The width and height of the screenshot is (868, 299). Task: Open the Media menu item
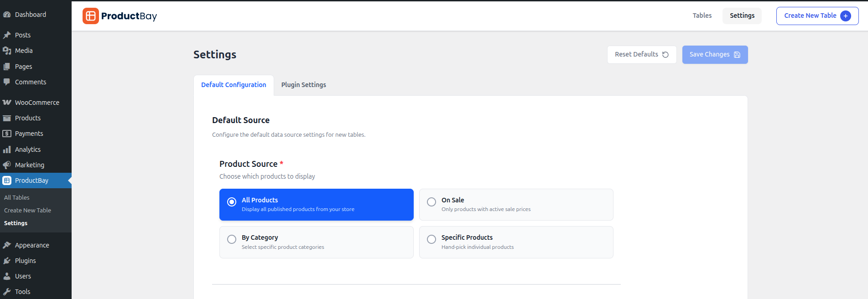point(36,51)
